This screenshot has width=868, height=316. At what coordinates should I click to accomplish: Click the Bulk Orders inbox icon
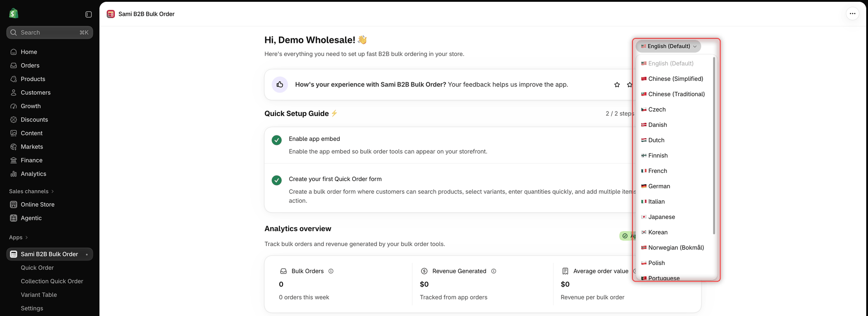point(283,271)
